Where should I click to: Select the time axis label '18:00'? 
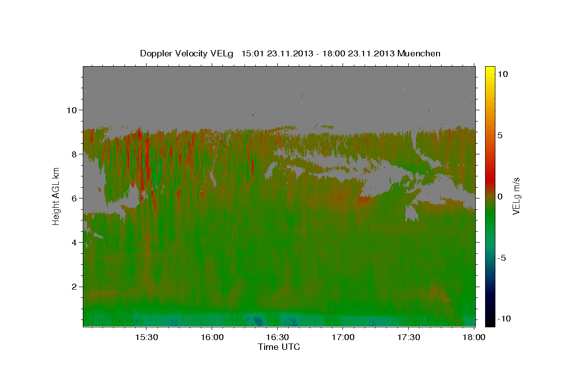[474, 337]
